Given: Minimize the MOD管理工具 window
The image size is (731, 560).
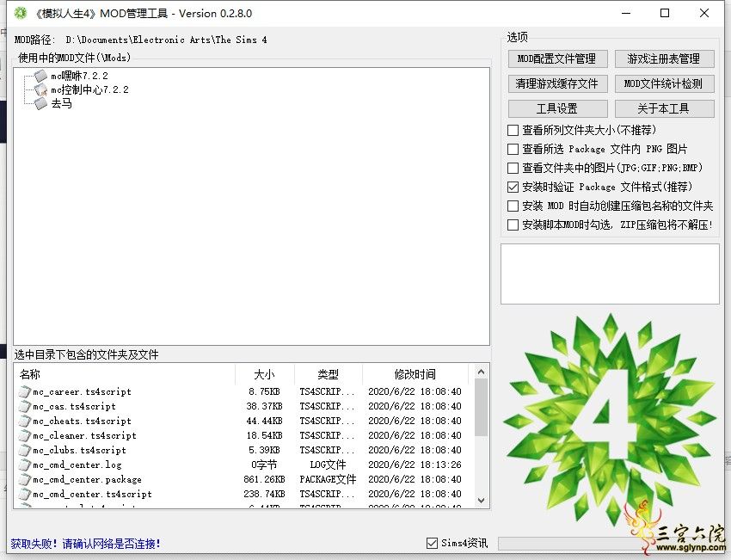Looking at the screenshot, I should click(625, 13).
